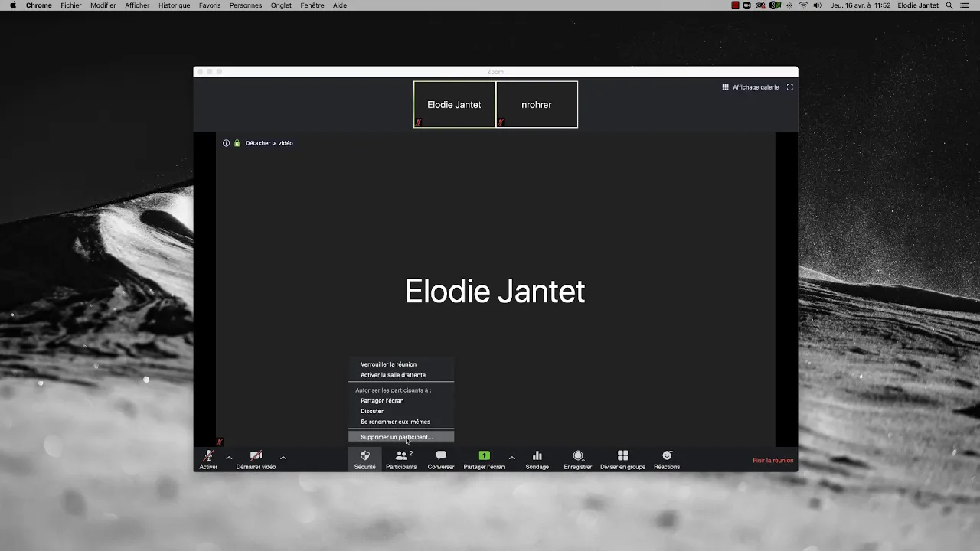The height and width of the screenshot is (551, 980).
Task: Toggle Se renommer eux-mêmes permission
Action: coord(401,422)
